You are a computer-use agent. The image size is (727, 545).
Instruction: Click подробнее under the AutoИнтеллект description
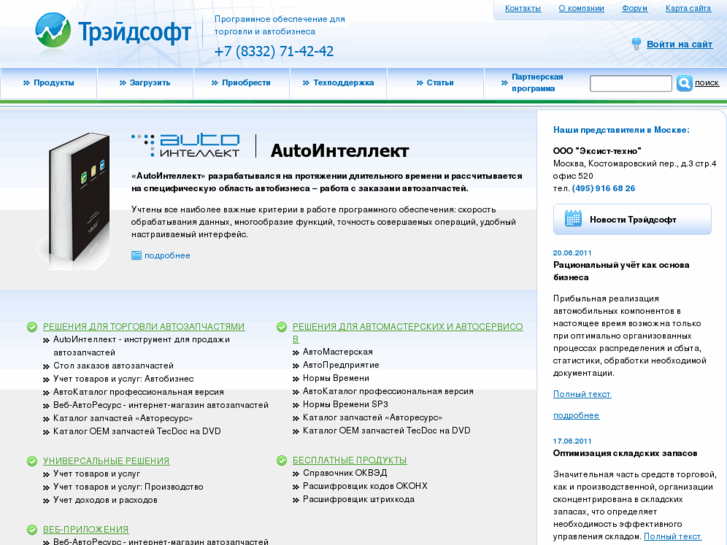167,256
